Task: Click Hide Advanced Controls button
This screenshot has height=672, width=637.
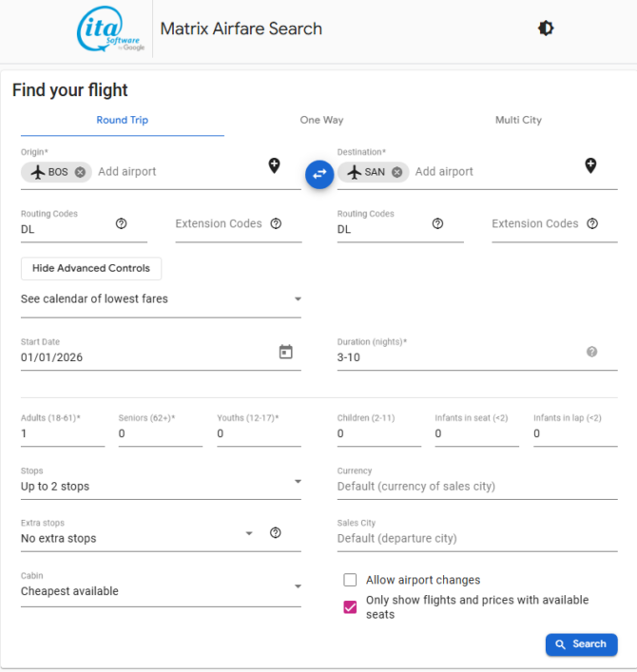Action: [x=91, y=269]
